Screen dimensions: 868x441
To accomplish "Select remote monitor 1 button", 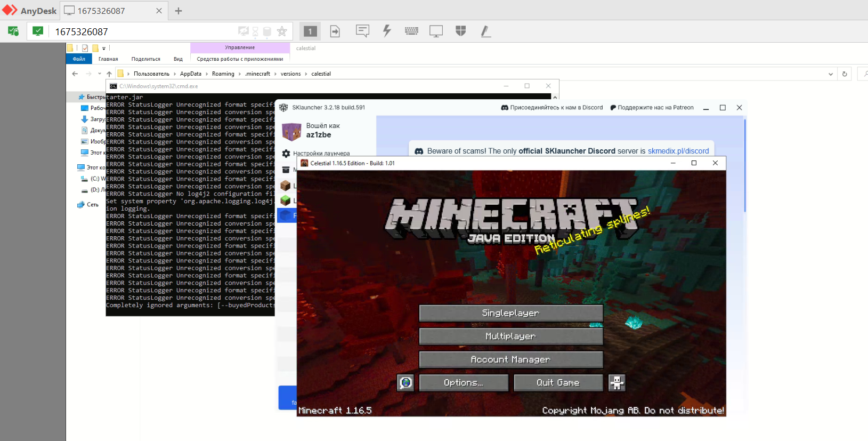I will tap(310, 31).
